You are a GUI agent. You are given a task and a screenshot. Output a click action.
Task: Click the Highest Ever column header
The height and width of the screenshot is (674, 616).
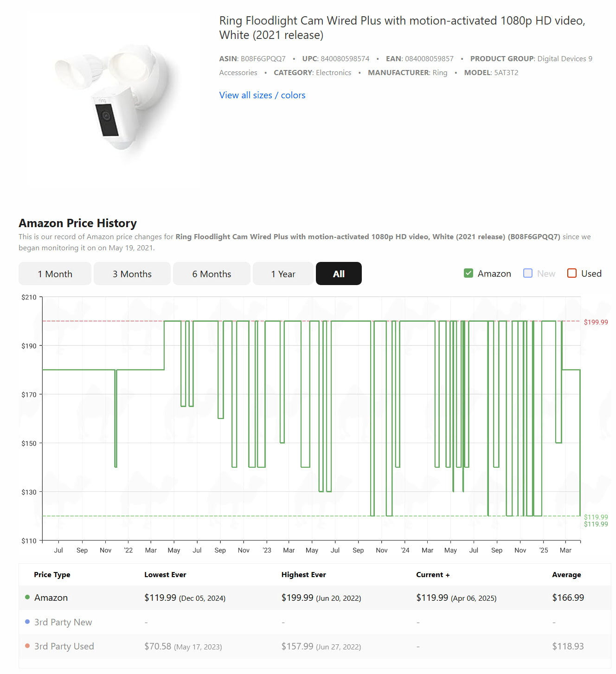point(304,574)
